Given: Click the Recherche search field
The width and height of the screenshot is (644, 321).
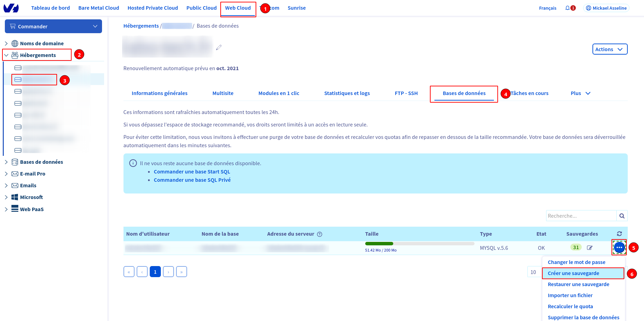Looking at the screenshot, I should coord(581,216).
